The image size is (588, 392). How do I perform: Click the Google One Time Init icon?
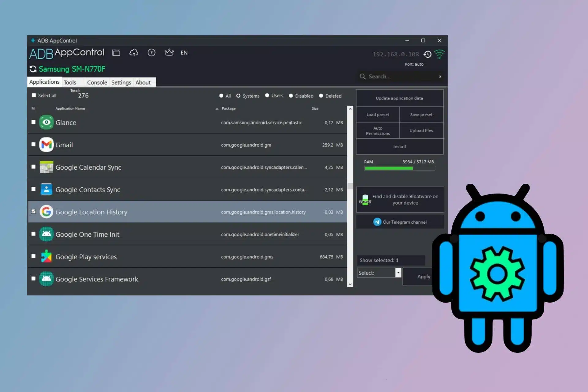tap(46, 234)
